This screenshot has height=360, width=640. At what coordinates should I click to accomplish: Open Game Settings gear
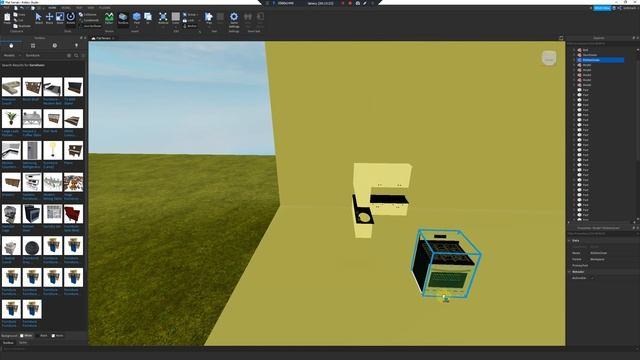234,16
